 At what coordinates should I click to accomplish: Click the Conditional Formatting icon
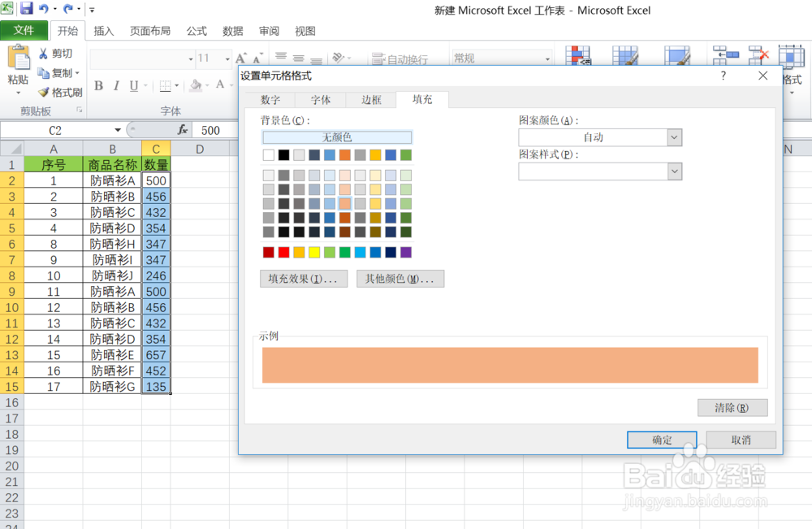coord(578,55)
